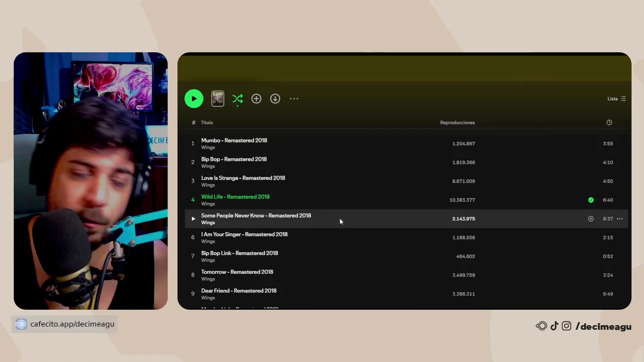Select Dear Friend - Remastered 2018 track

point(239,291)
